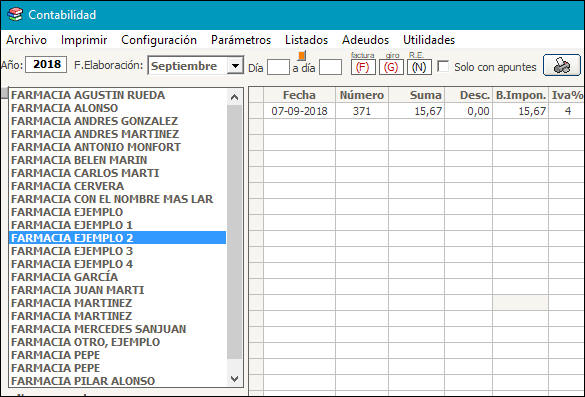Select FARMACIA EJEMPLO 3
585x397 pixels.
point(117,251)
